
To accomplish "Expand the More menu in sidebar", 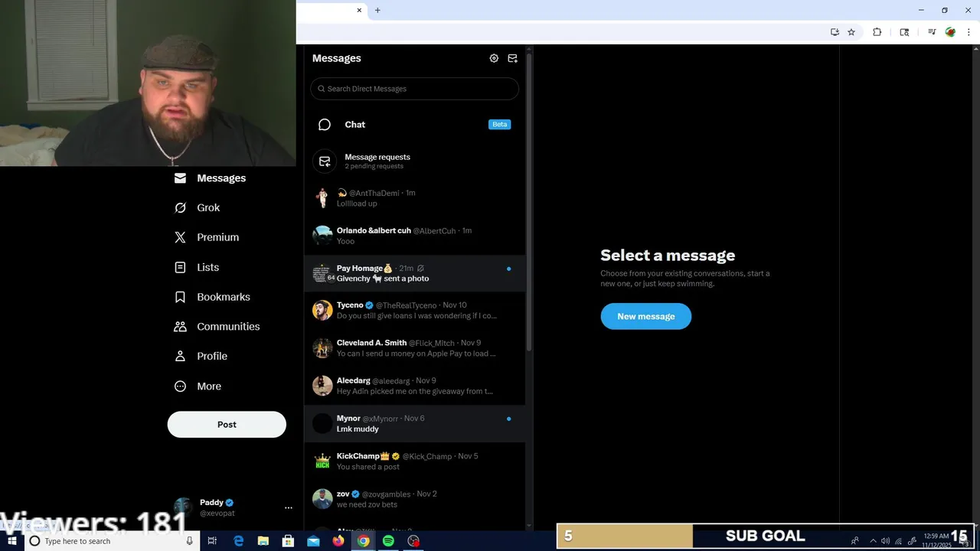I will [198, 386].
